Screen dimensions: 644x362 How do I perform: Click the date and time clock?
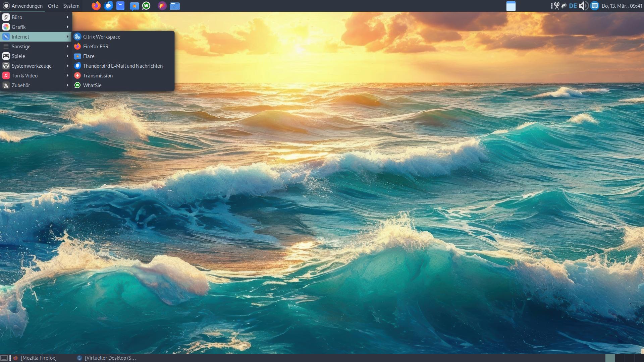pyautogui.click(x=622, y=6)
